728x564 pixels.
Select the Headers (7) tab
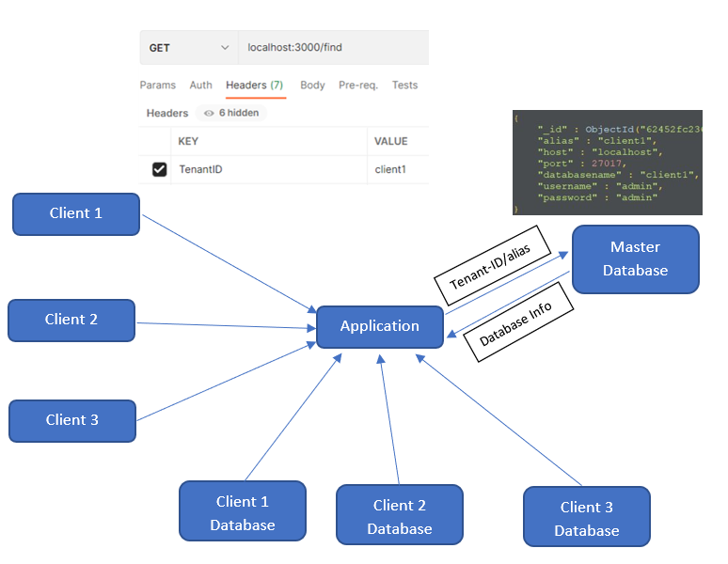255,86
